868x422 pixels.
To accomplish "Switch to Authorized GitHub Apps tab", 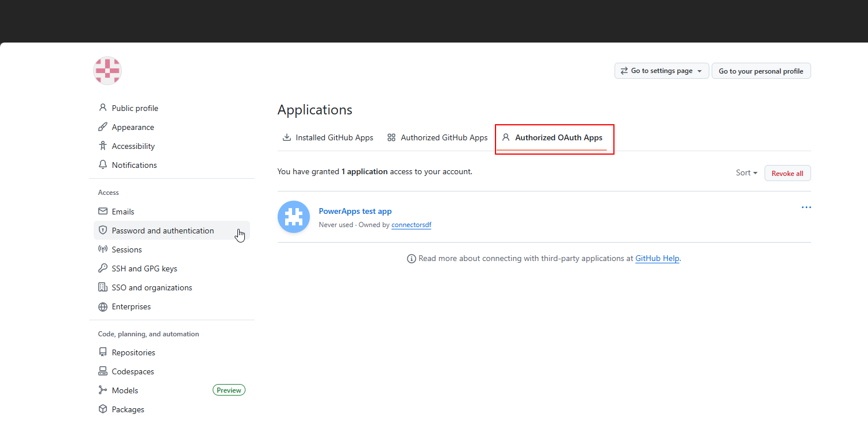I will [x=437, y=137].
